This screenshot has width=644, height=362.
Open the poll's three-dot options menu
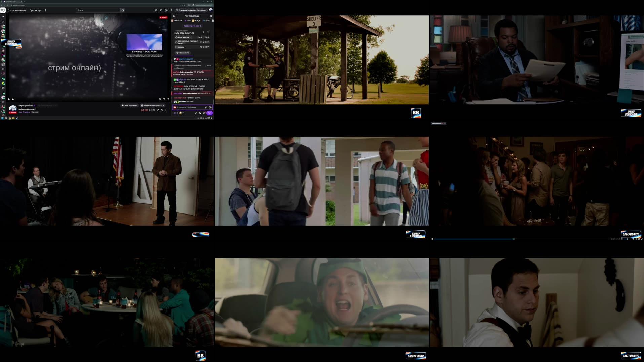pos(203,32)
